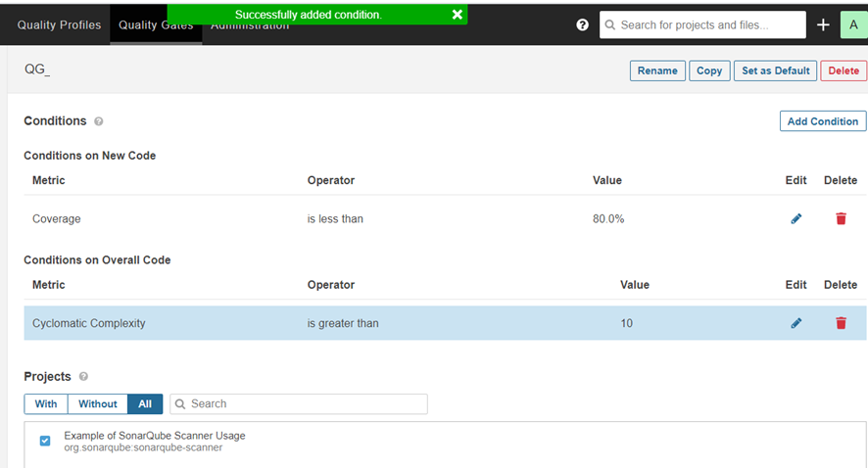Click the value 10 in Overall Code
868x468 pixels.
[627, 323]
